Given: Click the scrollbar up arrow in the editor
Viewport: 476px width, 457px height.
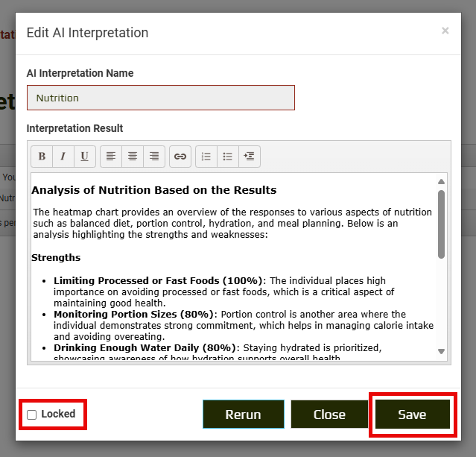Looking at the screenshot, I should [441, 181].
